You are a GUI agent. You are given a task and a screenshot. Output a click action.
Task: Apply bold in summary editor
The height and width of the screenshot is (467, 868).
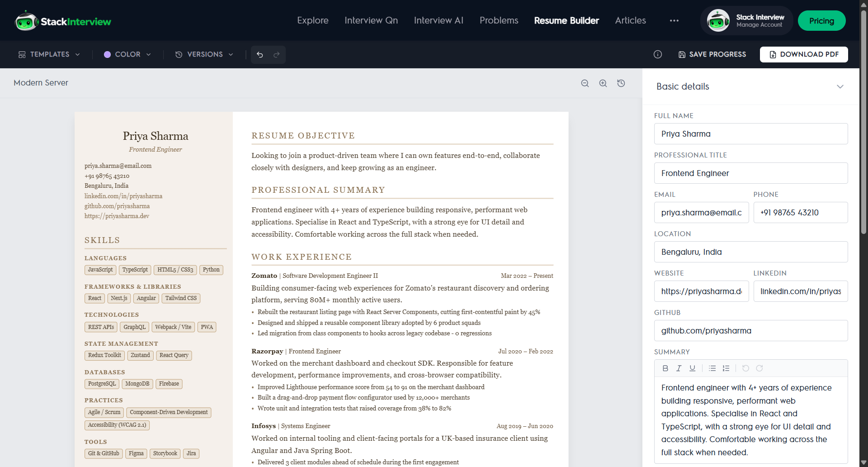click(665, 368)
